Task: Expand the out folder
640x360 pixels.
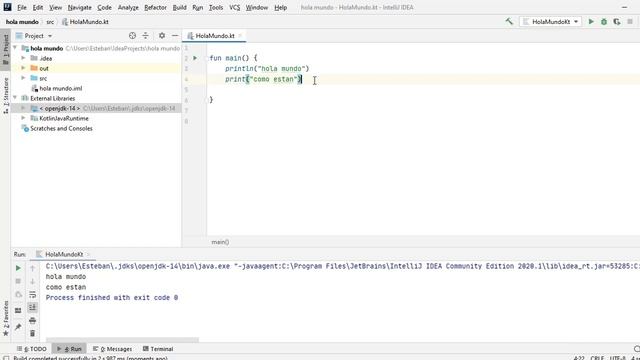Action: 23,68
